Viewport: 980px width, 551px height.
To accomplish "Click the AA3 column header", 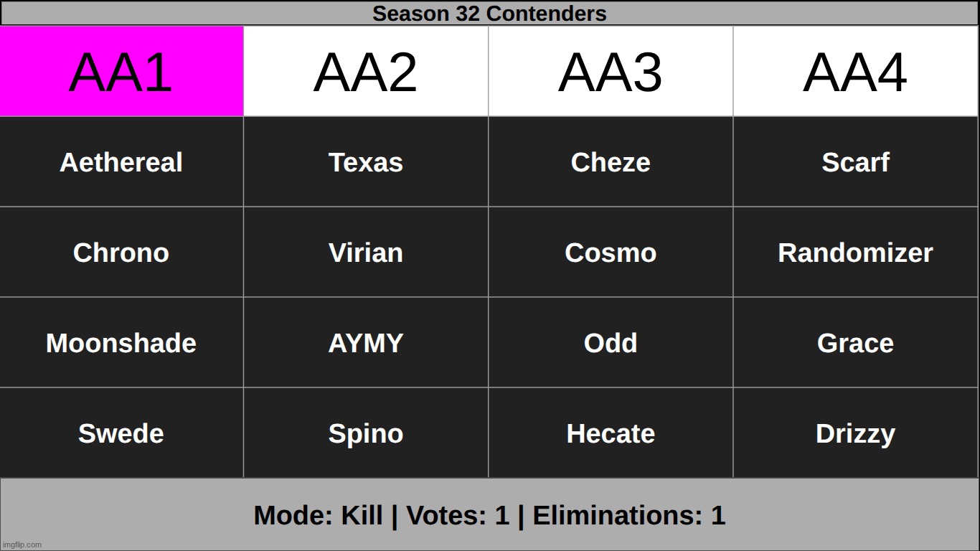I will click(x=611, y=71).
